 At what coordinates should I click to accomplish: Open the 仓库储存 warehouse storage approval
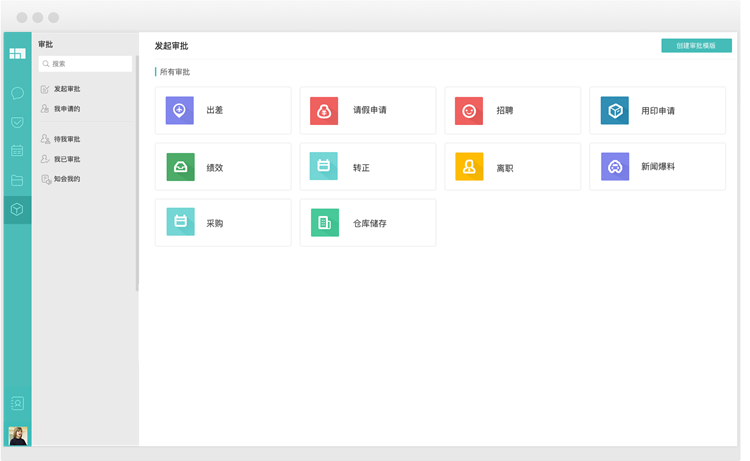click(x=367, y=223)
